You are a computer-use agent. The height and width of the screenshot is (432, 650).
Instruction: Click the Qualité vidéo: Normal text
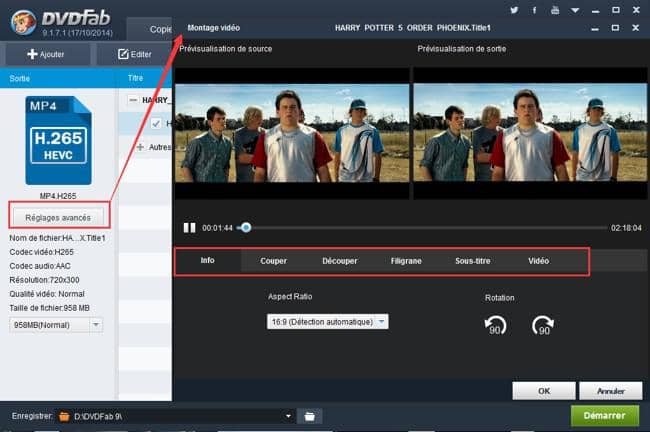coord(47,294)
